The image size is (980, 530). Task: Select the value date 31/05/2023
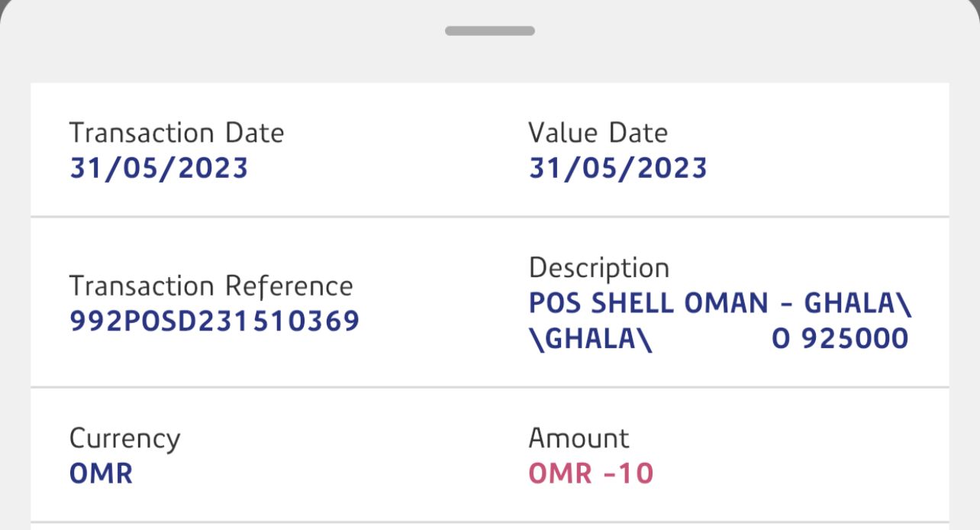[x=617, y=168]
